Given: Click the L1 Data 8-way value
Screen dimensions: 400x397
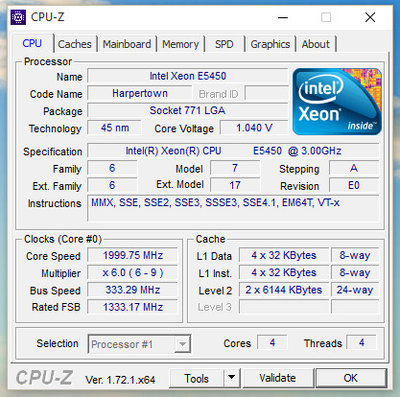Looking at the screenshot, I should (x=355, y=255).
